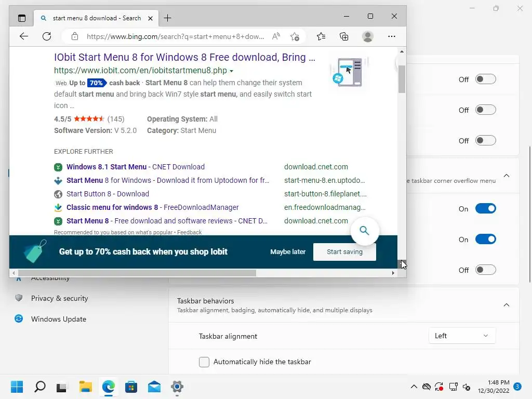532x399 pixels.
Task: Open Start Menu 8 Uptodown link
Action: tap(168, 180)
